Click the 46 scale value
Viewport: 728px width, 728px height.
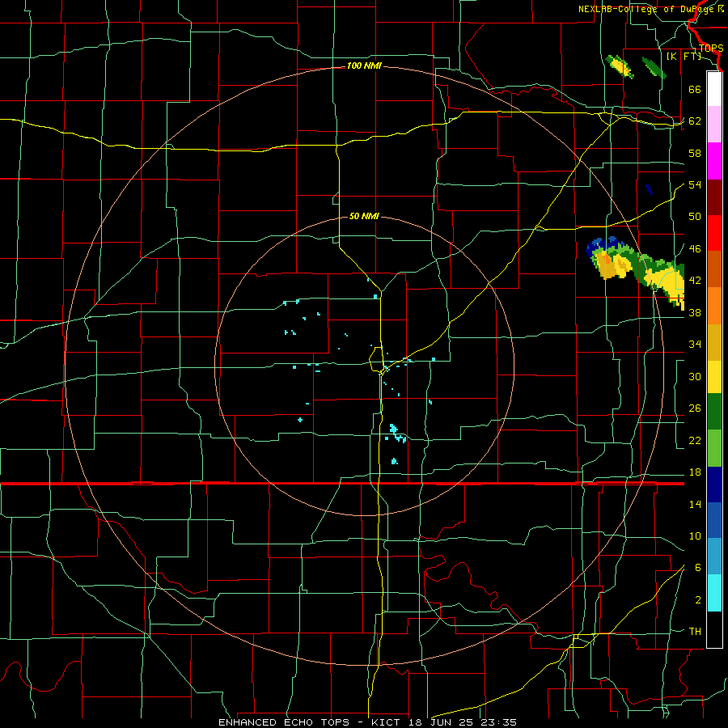(695, 249)
